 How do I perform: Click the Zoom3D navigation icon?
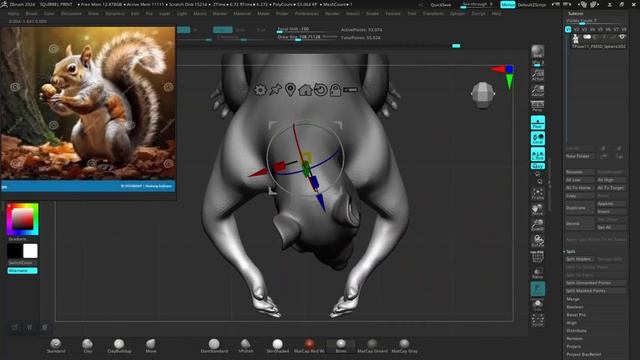(538, 225)
